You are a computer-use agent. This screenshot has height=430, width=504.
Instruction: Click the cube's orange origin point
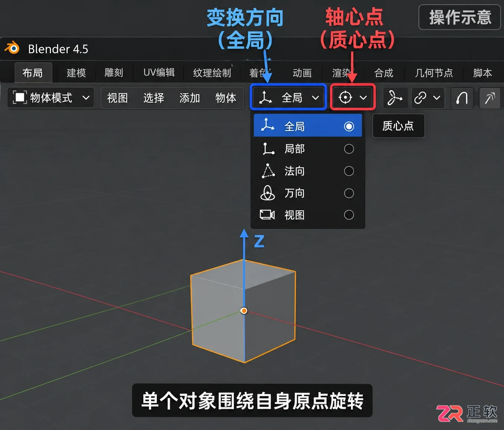244,311
